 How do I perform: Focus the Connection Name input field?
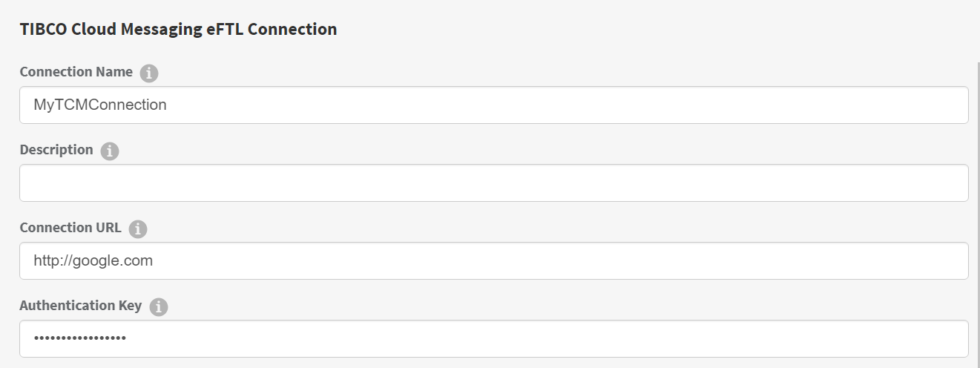pos(493,105)
